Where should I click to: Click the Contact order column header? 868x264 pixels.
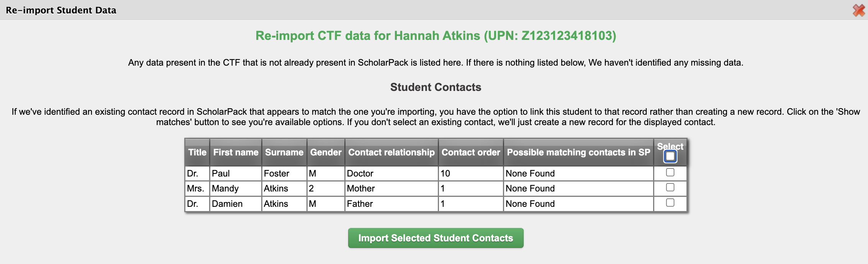471,152
